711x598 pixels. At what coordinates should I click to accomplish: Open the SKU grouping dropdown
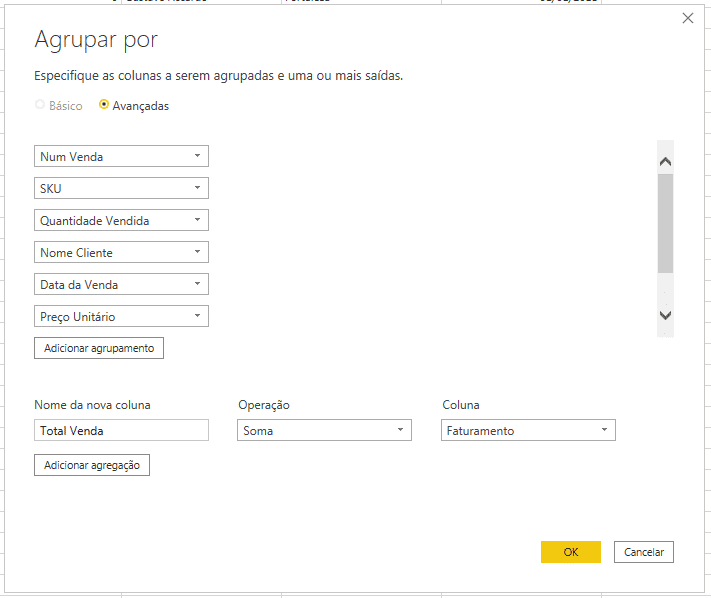[121, 188]
